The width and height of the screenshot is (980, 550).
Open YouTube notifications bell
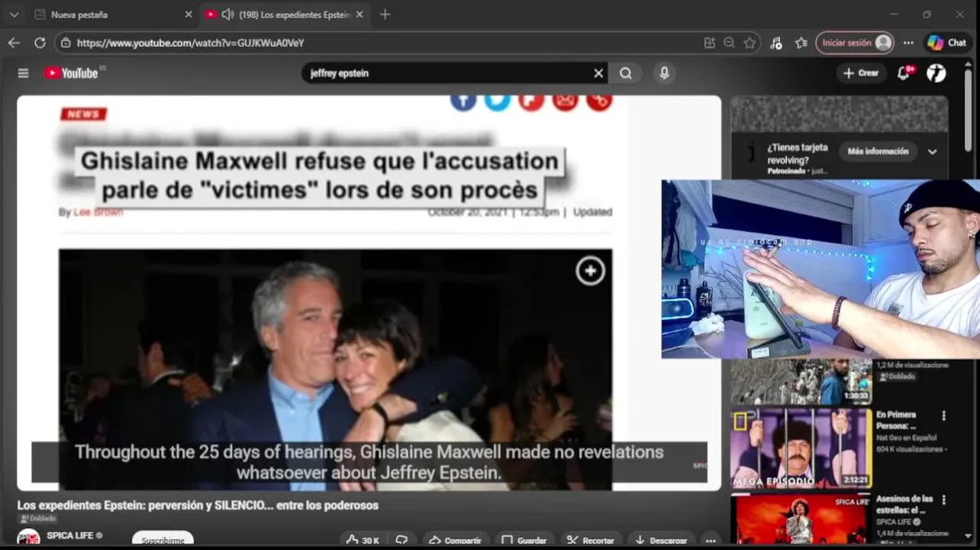(904, 73)
